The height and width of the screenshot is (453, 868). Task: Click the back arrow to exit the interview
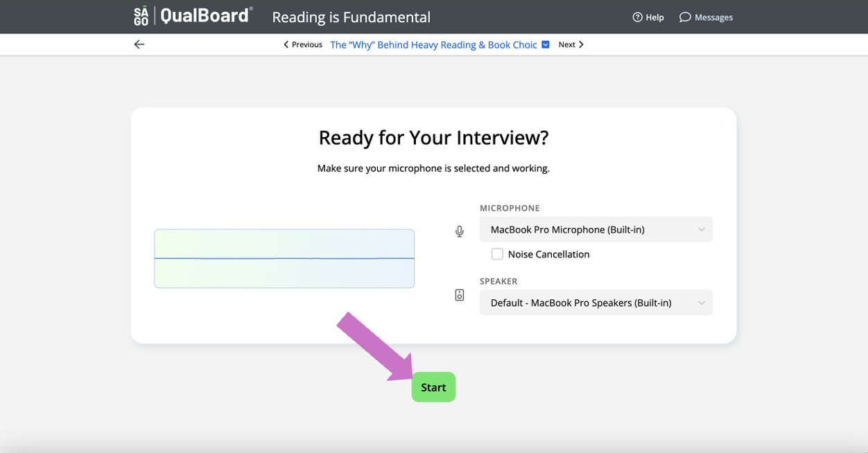139,44
